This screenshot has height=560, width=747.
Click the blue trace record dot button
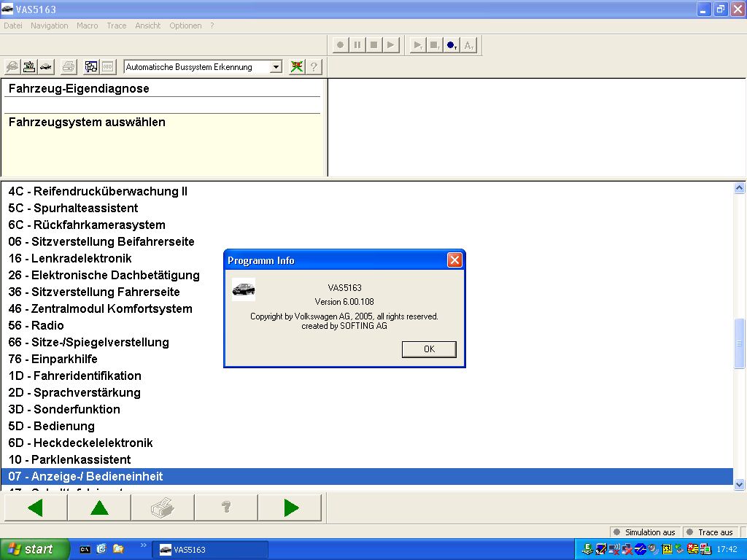[x=452, y=45]
